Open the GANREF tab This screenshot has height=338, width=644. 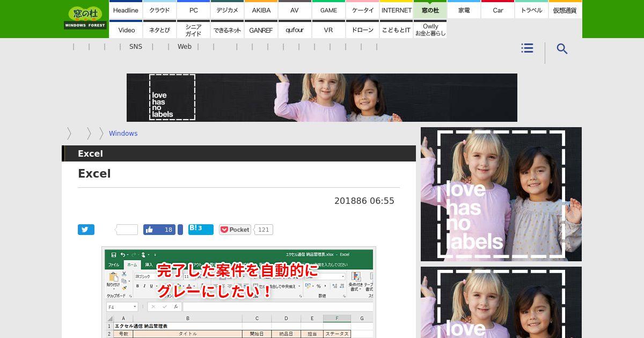[261, 30]
